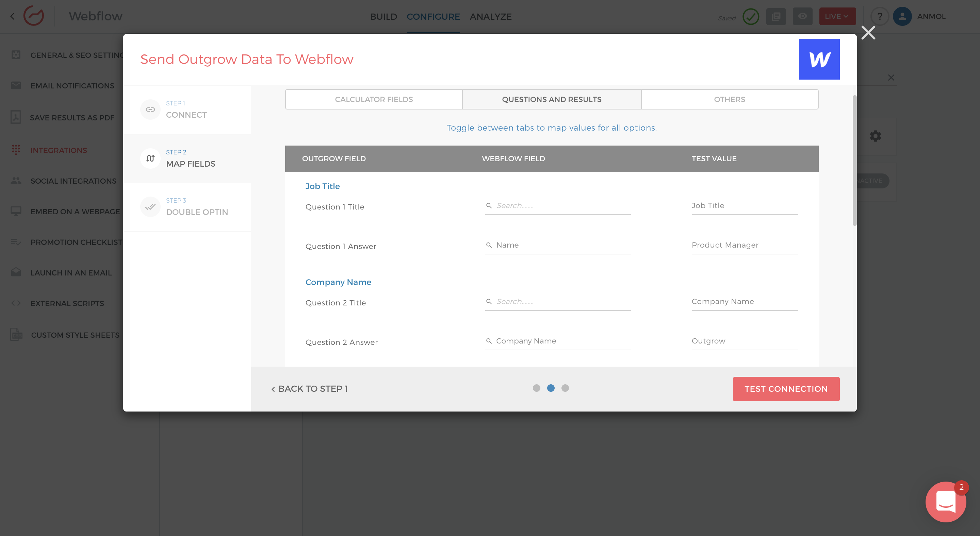This screenshot has height=536, width=980.
Task: Switch to the Calculator Fields tab
Action: click(374, 99)
